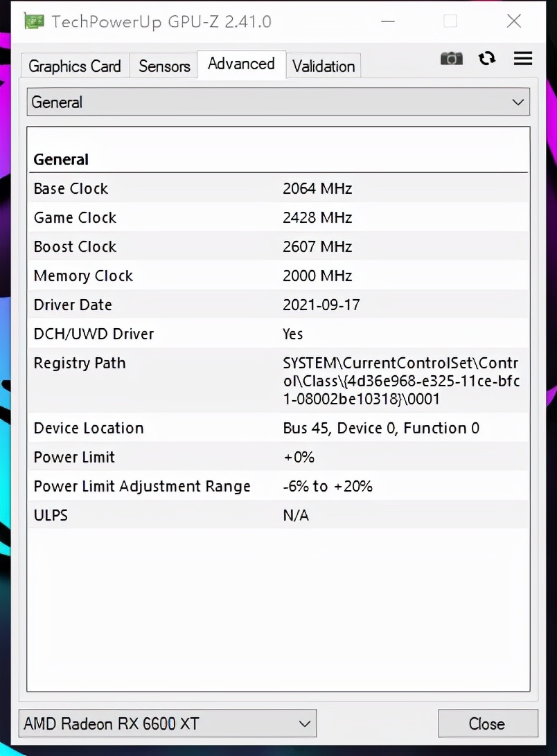Click the N/A value for ULPS
The height and width of the screenshot is (756, 557).
tap(296, 515)
